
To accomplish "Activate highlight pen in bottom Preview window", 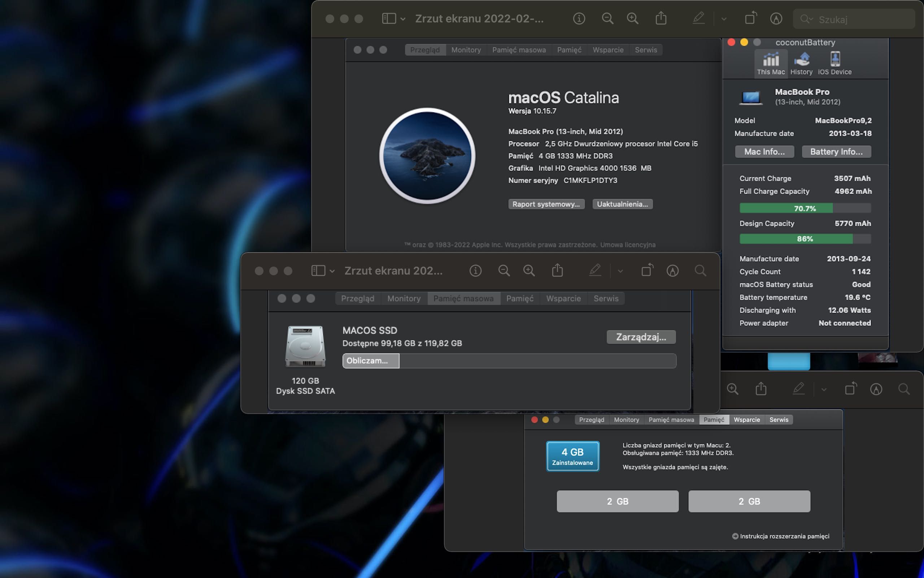I will pyautogui.click(x=798, y=389).
